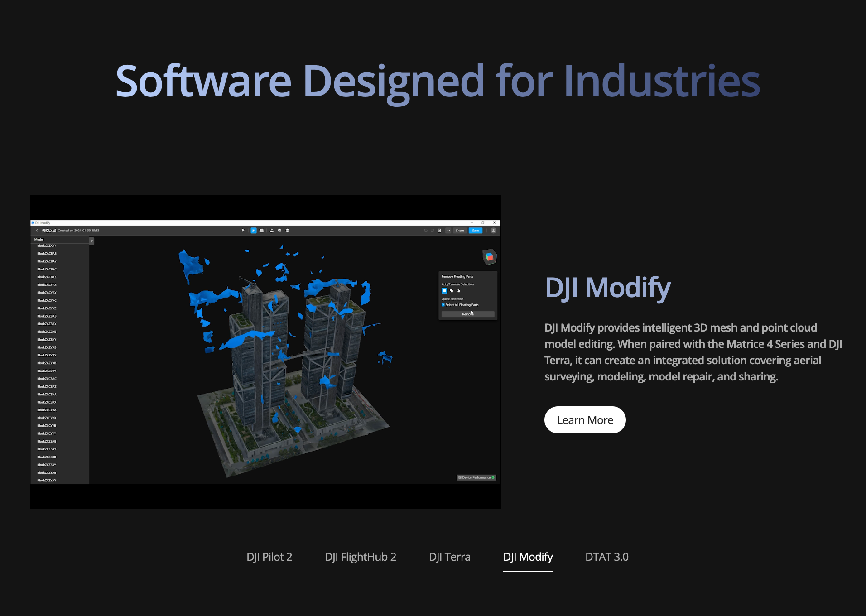
Task: Click the Share button
Action: [x=460, y=231]
